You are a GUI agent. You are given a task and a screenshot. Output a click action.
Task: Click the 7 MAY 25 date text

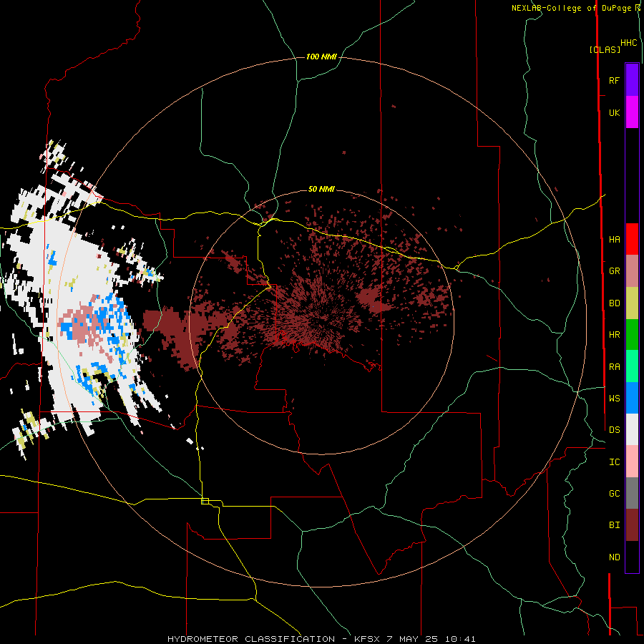[x=413, y=639]
